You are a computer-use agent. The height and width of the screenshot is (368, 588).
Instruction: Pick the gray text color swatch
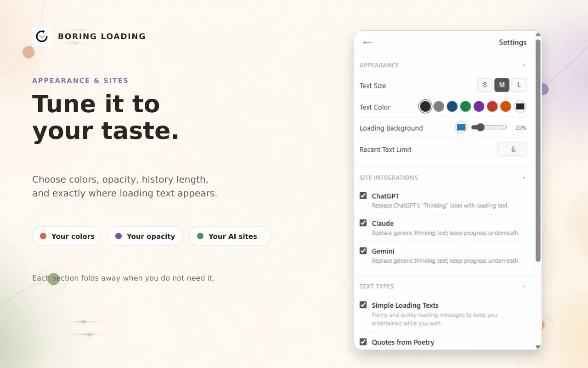439,107
